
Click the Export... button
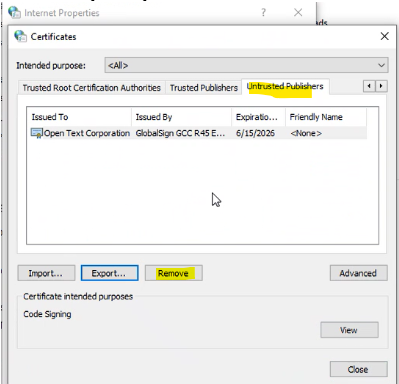click(x=109, y=273)
